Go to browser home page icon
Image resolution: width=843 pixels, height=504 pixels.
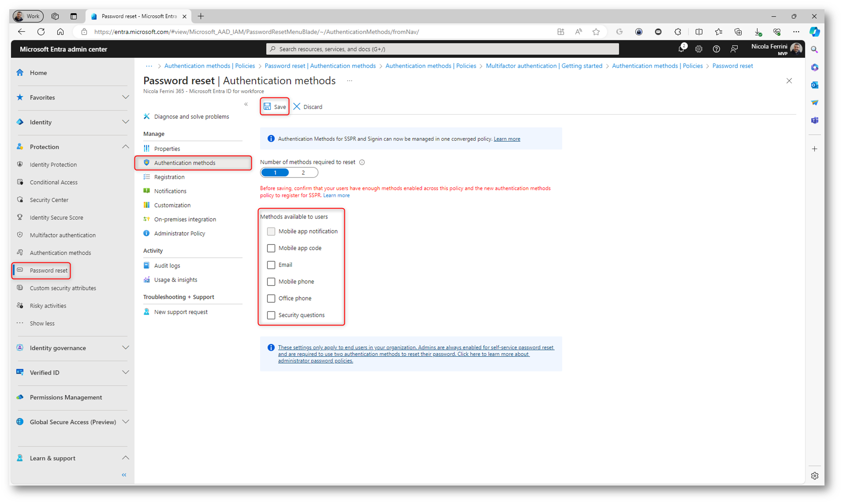click(60, 32)
